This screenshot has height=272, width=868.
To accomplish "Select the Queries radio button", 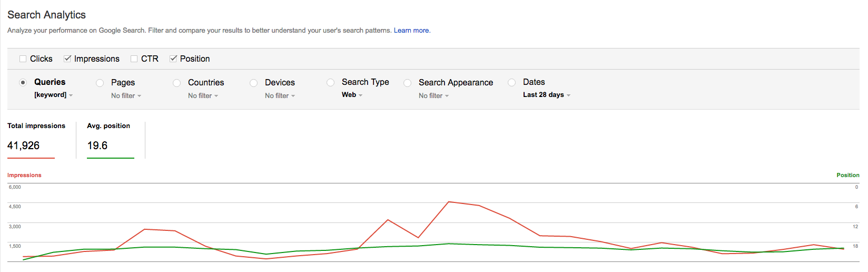I will pos(23,83).
